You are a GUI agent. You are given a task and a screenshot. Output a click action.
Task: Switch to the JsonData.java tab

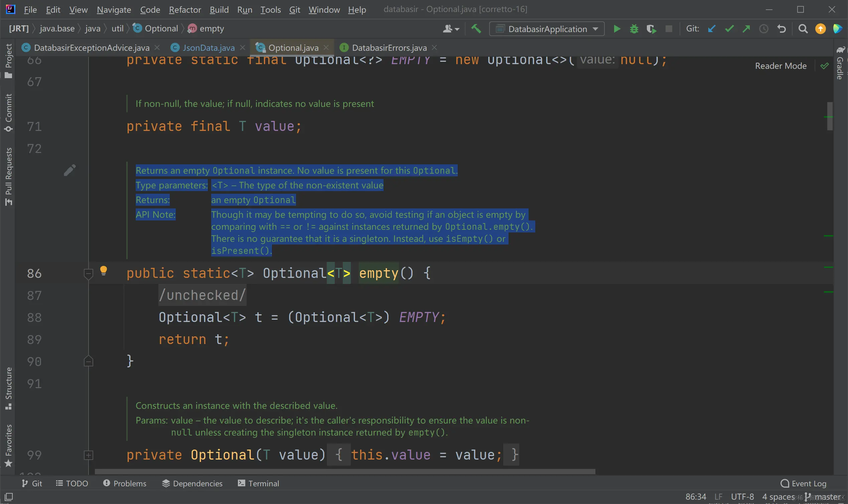point(208,47)
